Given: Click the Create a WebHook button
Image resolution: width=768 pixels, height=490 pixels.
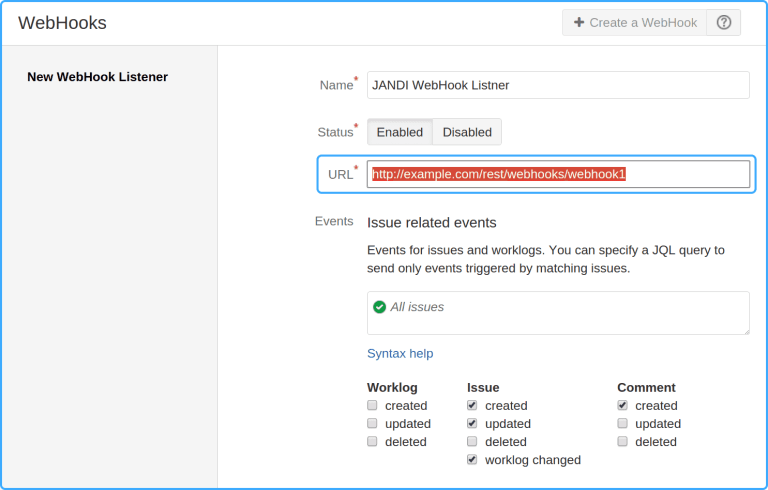Looking at the screenshot, I should click(635, 23).
